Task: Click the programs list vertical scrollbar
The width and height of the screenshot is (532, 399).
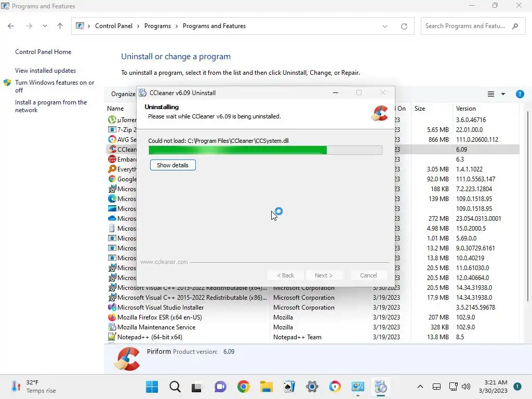Action: tap(528, 206)
